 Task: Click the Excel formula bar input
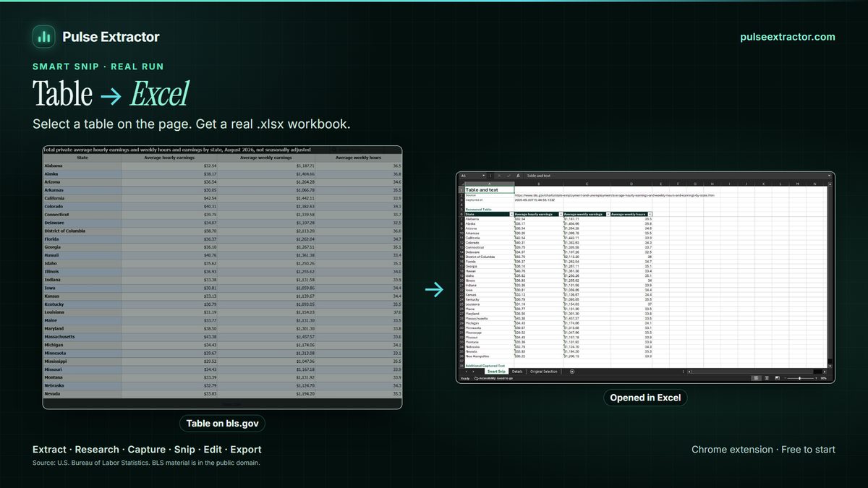click(676, 176)
